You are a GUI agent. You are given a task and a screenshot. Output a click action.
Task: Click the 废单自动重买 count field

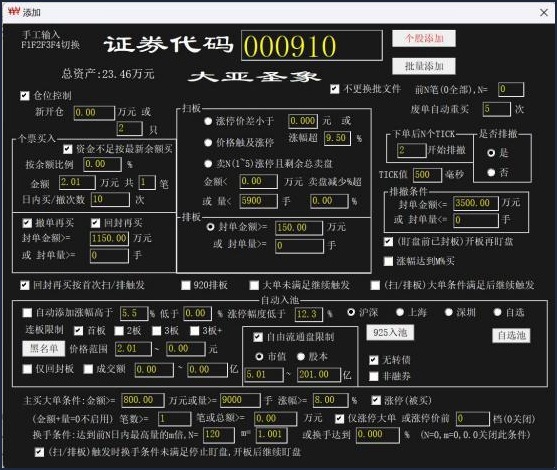(497, 109)
